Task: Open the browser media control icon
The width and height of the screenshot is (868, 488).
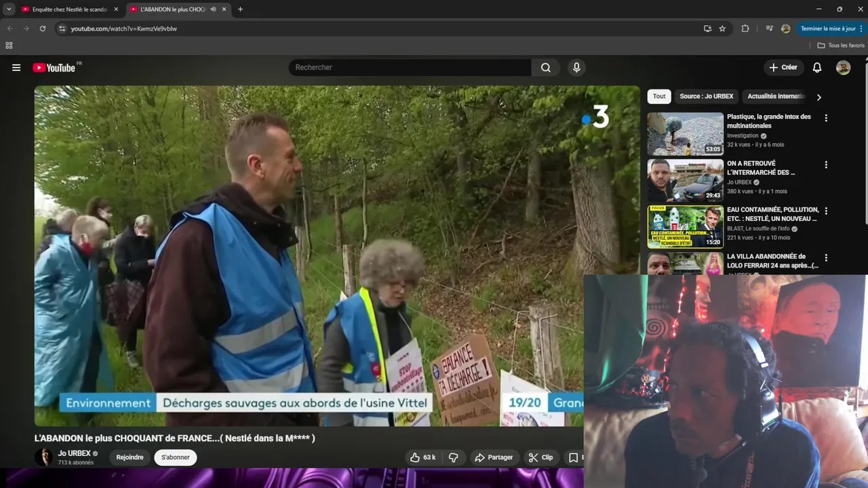Action: point(769,28)
